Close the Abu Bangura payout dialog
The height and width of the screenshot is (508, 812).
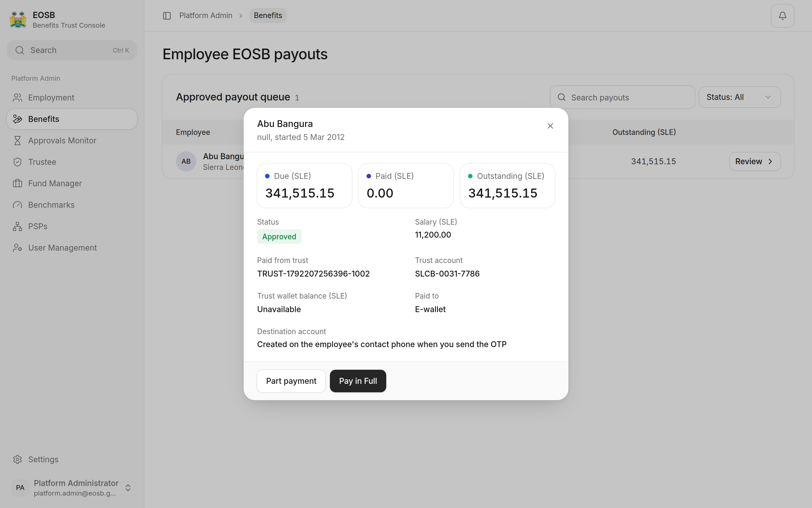click(550, 126)
